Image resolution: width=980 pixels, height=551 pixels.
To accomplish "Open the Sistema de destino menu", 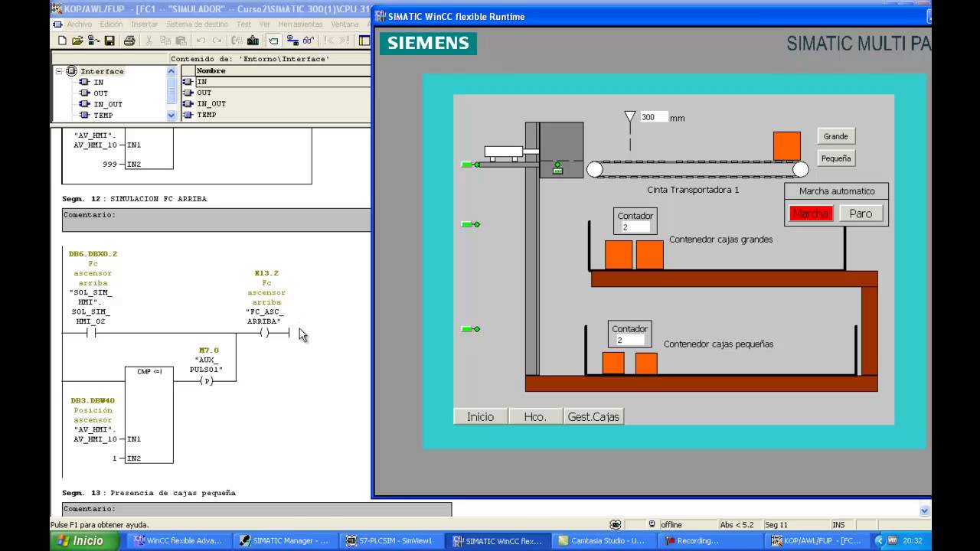I will (197, 24).
